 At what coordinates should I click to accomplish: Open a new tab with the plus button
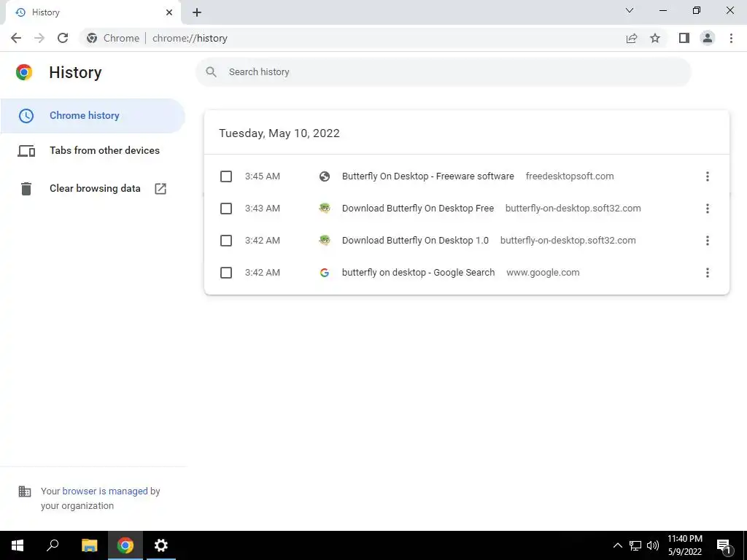[x=197, y=12]
